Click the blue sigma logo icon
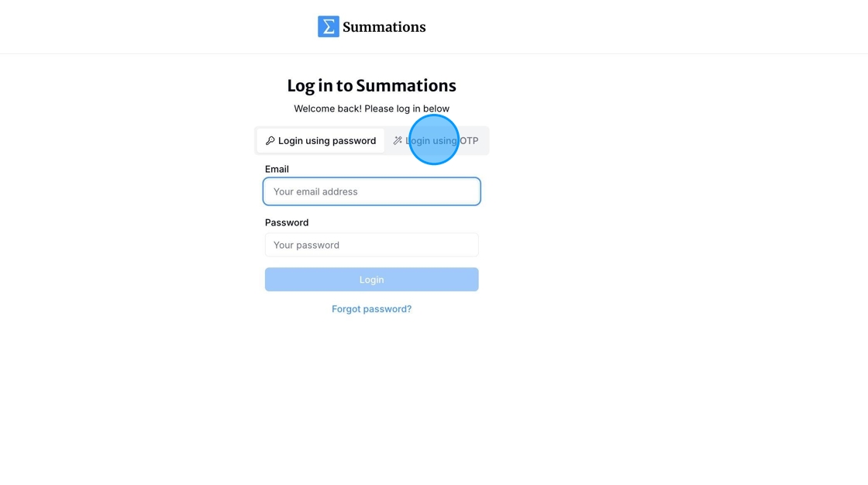The width and height of the screenshot is (868, 485). [x=329, y=26]
